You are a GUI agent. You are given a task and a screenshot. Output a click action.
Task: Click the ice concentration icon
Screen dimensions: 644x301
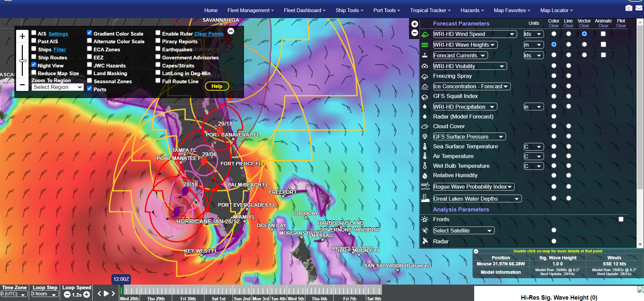425,87
